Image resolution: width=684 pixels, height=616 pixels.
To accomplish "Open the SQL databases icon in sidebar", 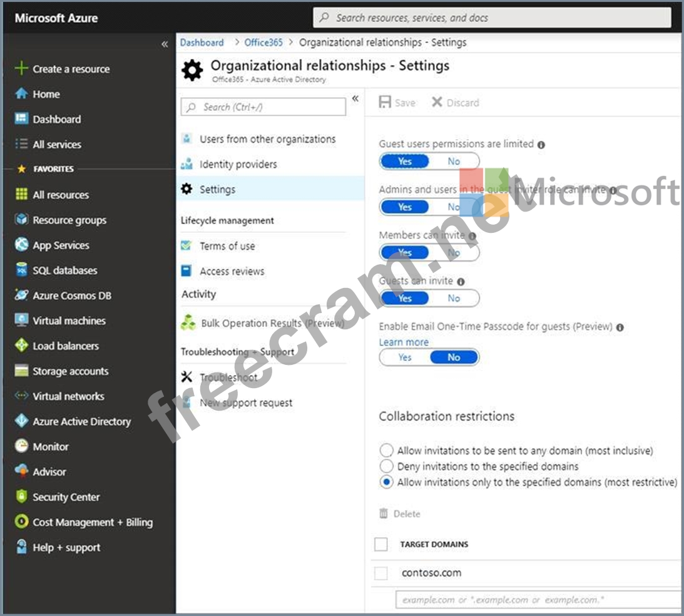I will pyautogui.click(x=21, y=270).
